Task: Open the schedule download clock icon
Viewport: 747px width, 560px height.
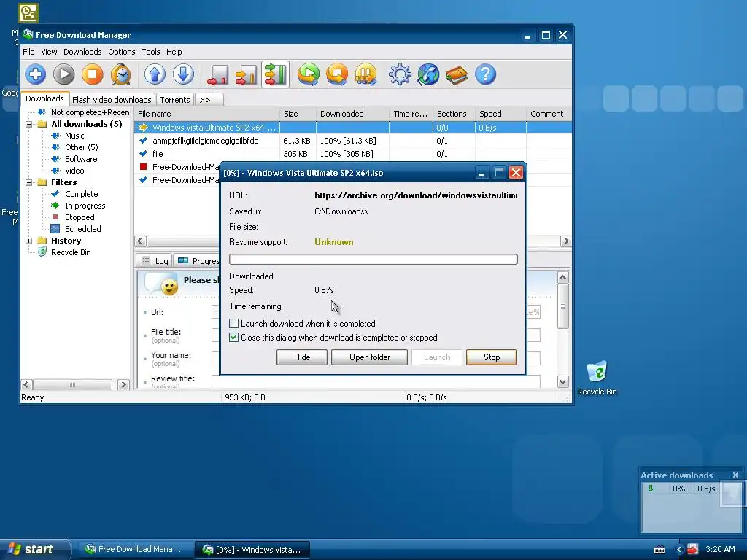Action: click(x=121, y=75)
